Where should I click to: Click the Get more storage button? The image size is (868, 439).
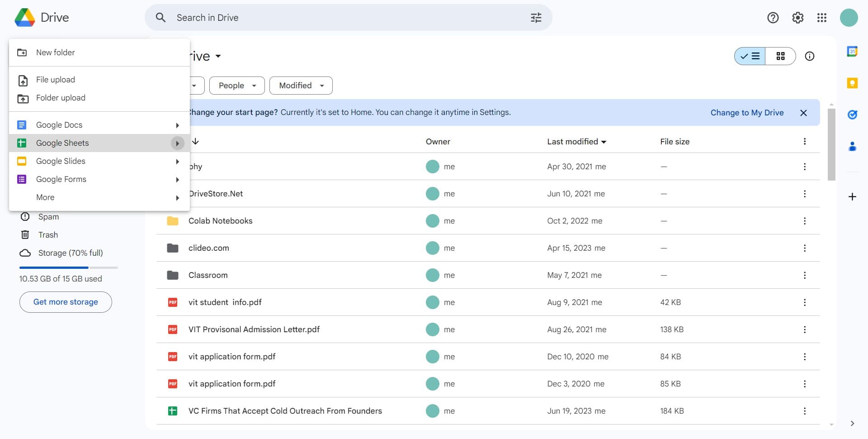(65, 302)
